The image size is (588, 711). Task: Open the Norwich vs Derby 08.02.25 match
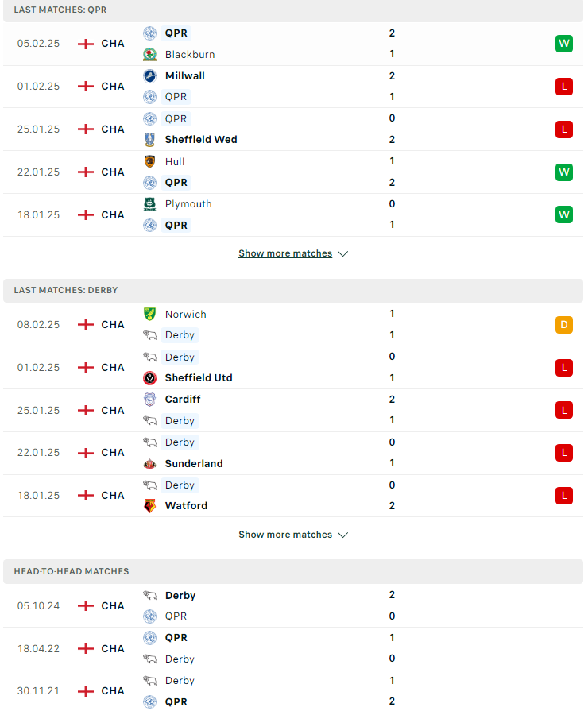(x=293, y=325)
